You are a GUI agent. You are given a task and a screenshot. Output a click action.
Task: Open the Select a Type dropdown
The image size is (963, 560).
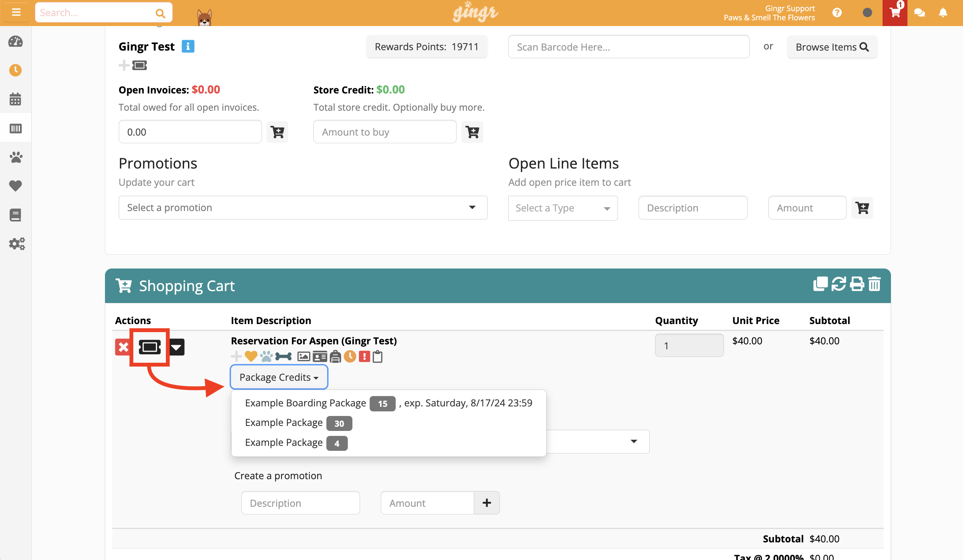coord(563,208)
